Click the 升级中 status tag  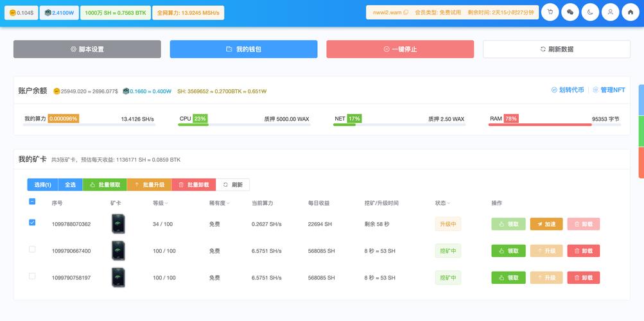point(448,224)
